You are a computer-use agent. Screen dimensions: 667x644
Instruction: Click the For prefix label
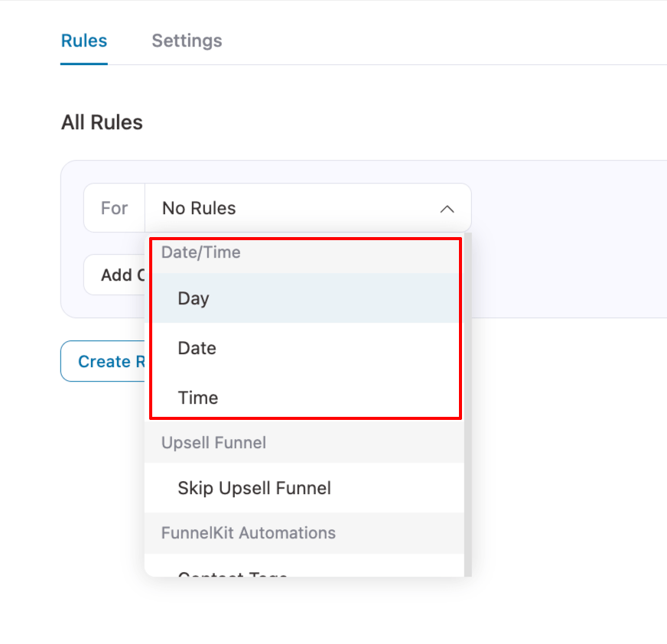(115, 208)
